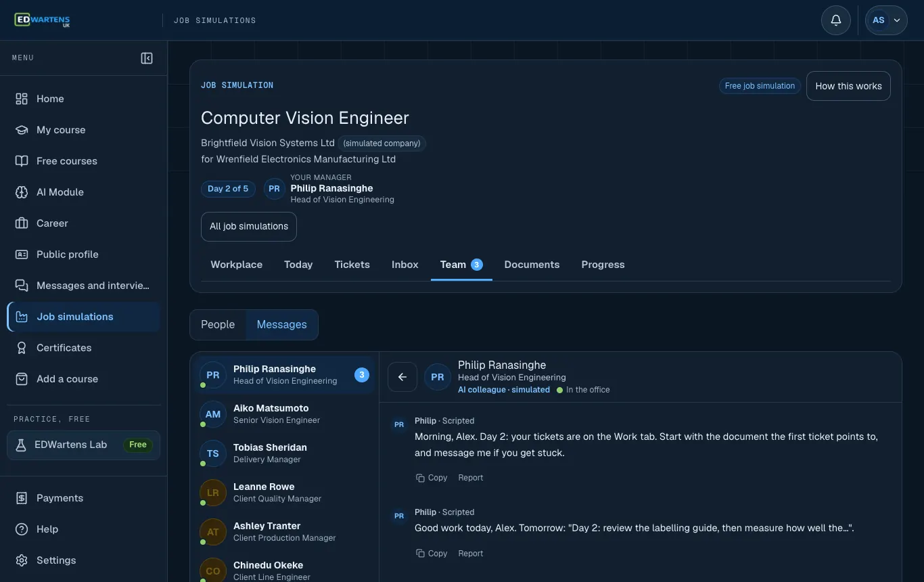Screen dimensions: 924x582
Task: Select the Messages toggle
Action: click(x=282, y=325)
